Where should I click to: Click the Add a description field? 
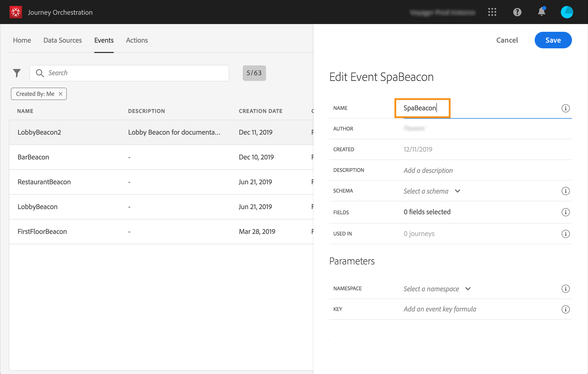click(x=428, y=170)
